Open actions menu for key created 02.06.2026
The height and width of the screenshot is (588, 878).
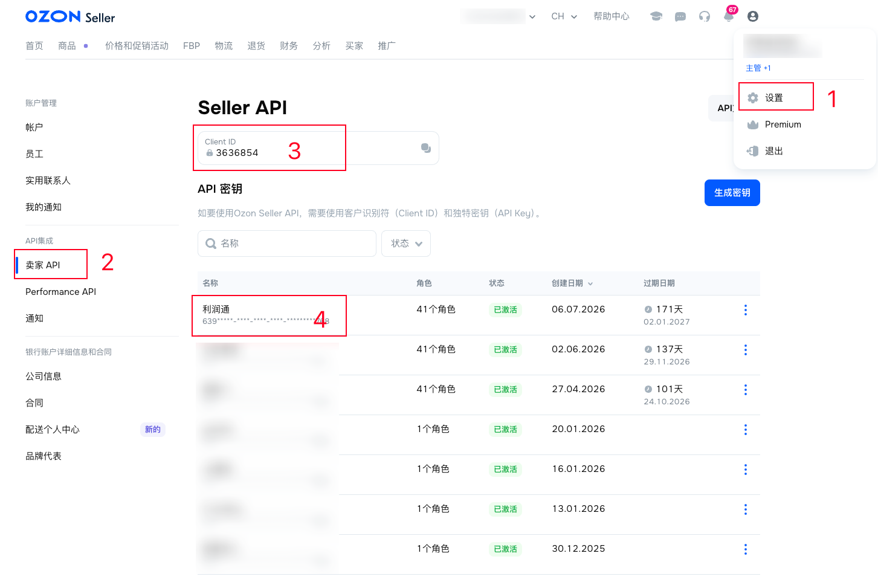pyautogui.click(x=746, y=350)
